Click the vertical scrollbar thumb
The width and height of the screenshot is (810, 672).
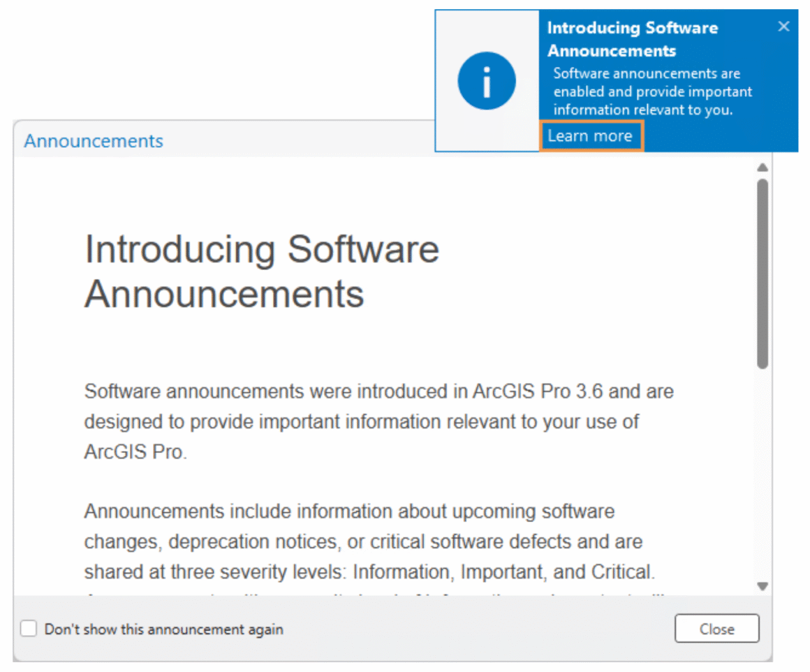point(763,274)
